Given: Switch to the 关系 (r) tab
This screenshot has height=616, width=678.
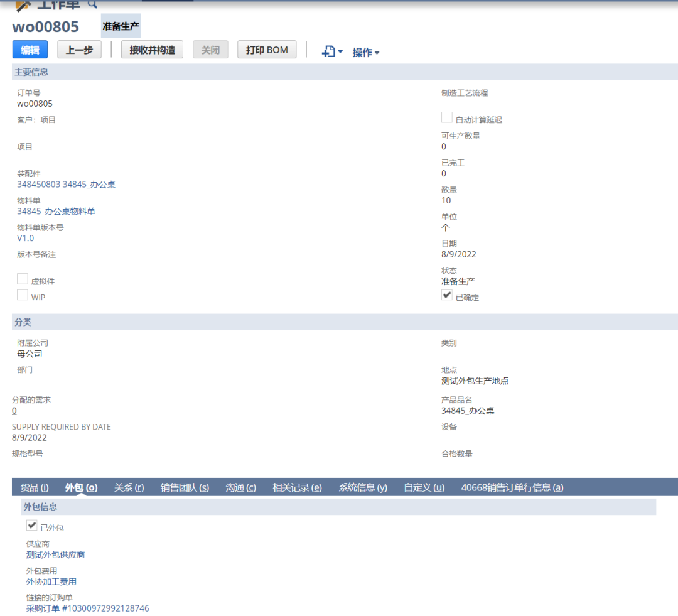Looking at the screenshot, I should (129, 487).
